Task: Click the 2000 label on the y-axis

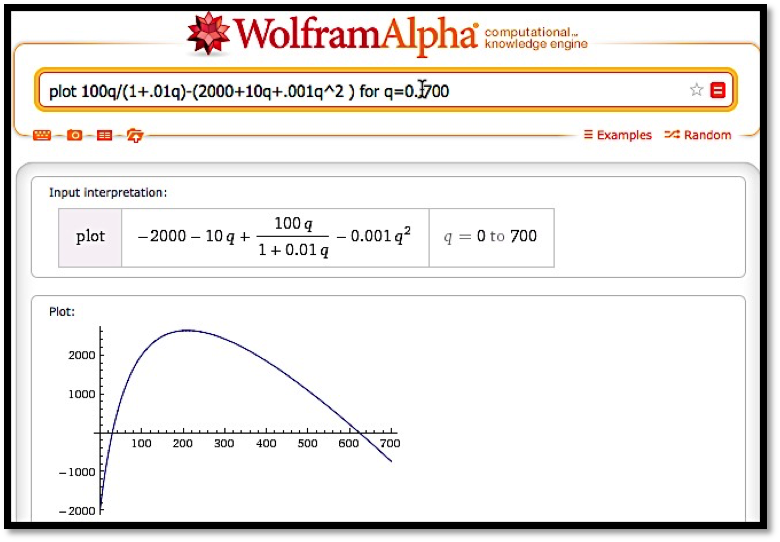Action: click(80, 355)
